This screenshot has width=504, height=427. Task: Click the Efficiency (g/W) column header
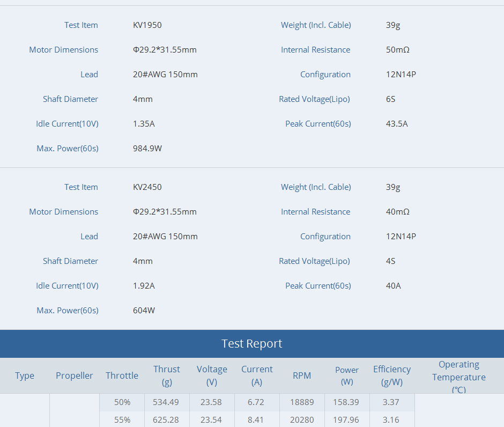(x=392, y=376)
